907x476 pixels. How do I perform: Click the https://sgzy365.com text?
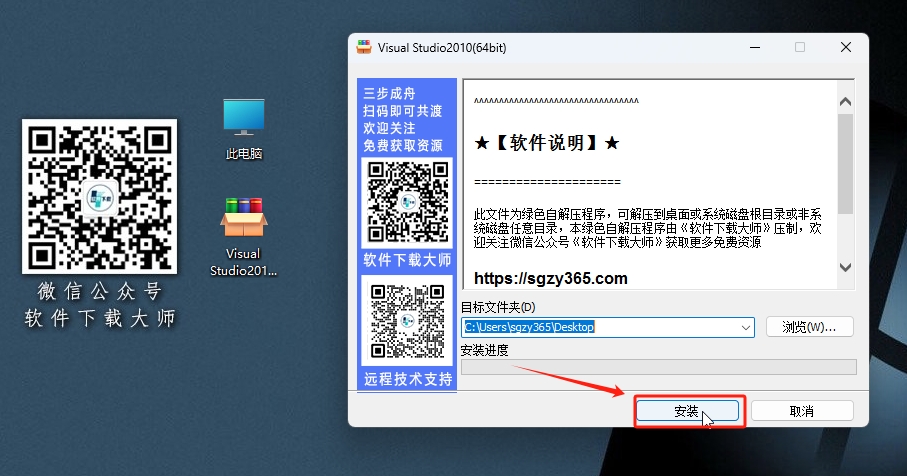click(551, 279)
